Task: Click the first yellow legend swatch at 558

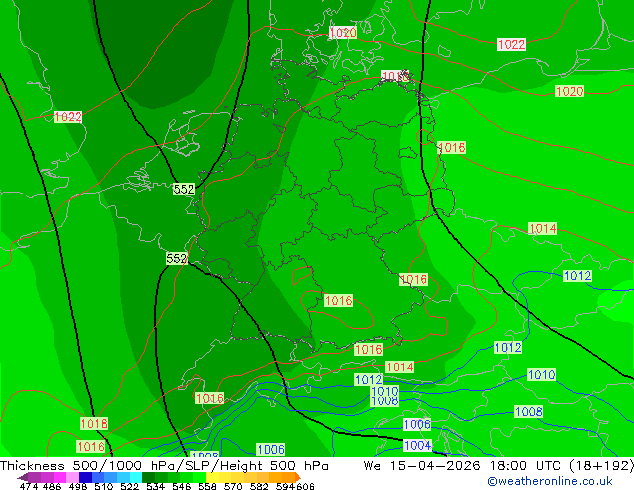Action: pos(212,477)
